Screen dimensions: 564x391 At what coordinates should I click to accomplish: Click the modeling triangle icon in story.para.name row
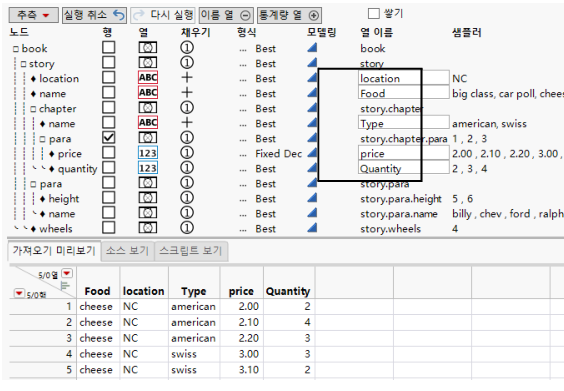click(x=312, y=213)
